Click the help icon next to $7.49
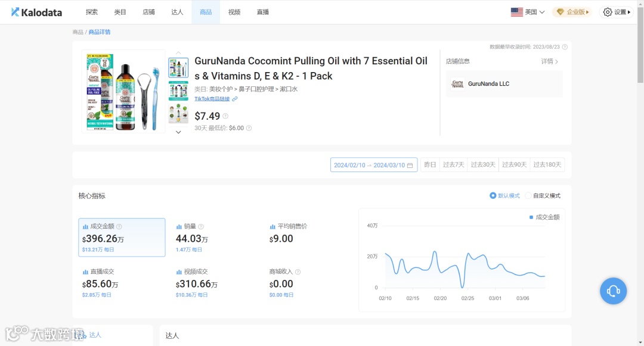Viewport: 644px width, 346px height. (225, 116)
